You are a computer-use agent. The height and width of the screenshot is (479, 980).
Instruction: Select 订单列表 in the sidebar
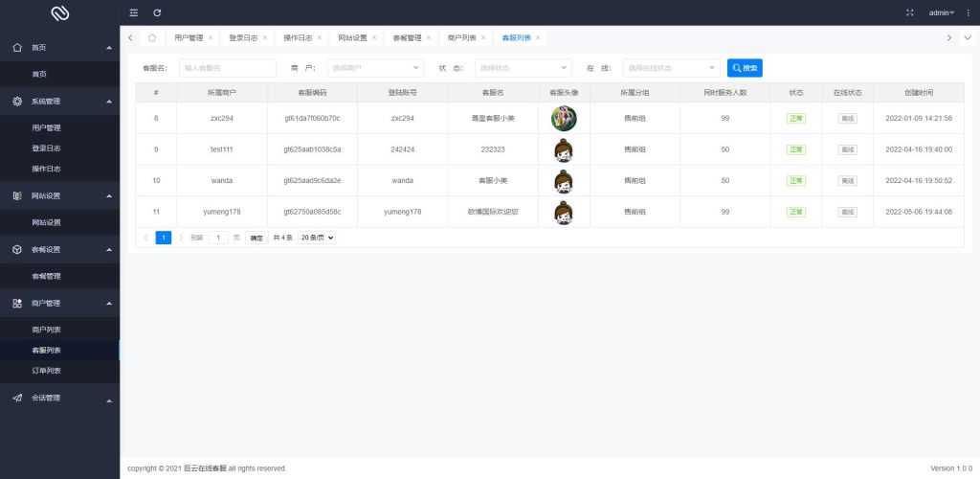tap(46, 371)
